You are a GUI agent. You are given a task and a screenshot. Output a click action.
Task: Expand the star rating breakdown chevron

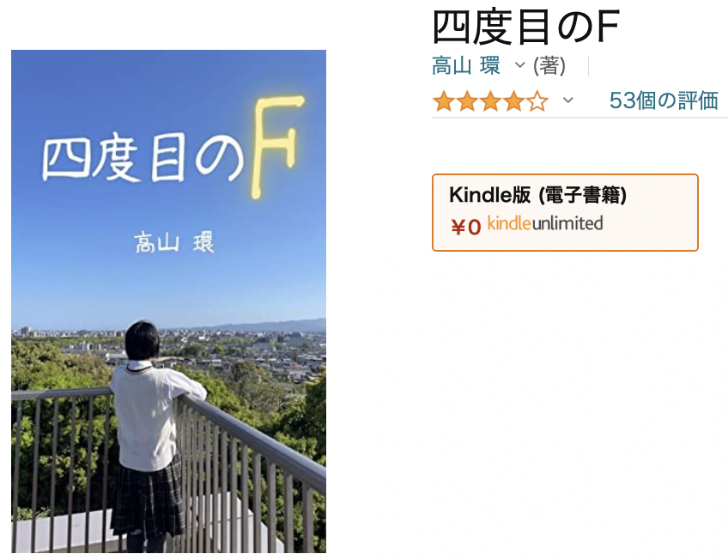[567, 100]
